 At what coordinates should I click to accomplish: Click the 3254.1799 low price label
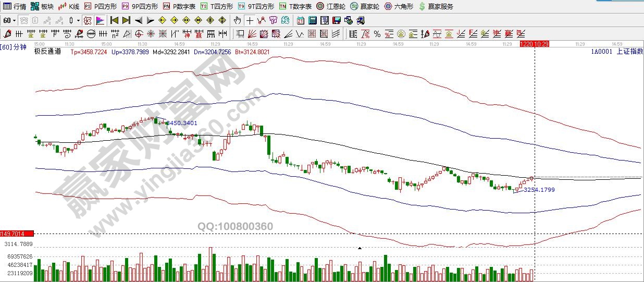coord(539,190)
